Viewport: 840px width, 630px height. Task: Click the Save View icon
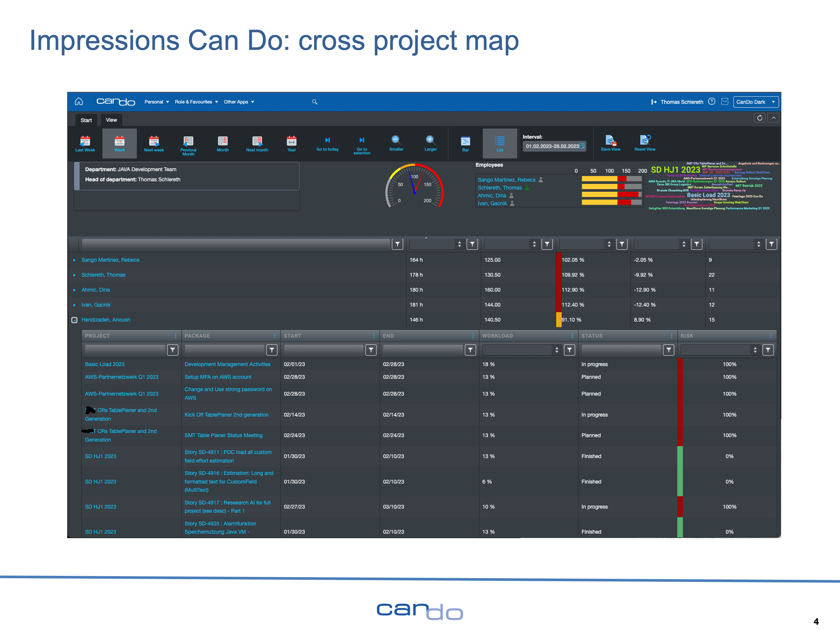611,140
